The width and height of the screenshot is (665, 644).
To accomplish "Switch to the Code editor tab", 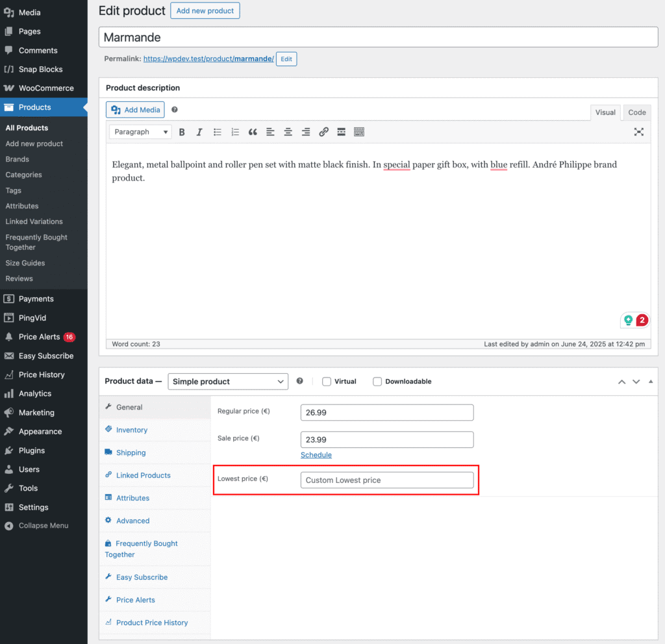I will 636,112.
